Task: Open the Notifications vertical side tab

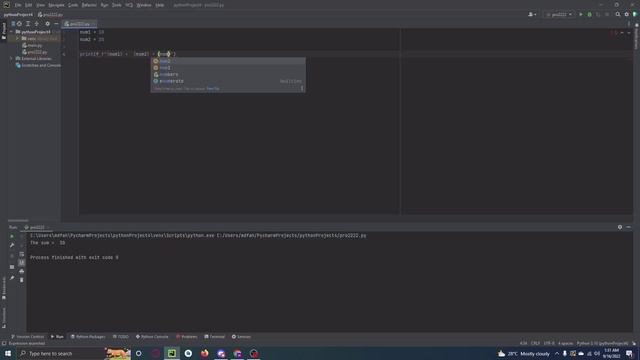Action: coord(636,37)
